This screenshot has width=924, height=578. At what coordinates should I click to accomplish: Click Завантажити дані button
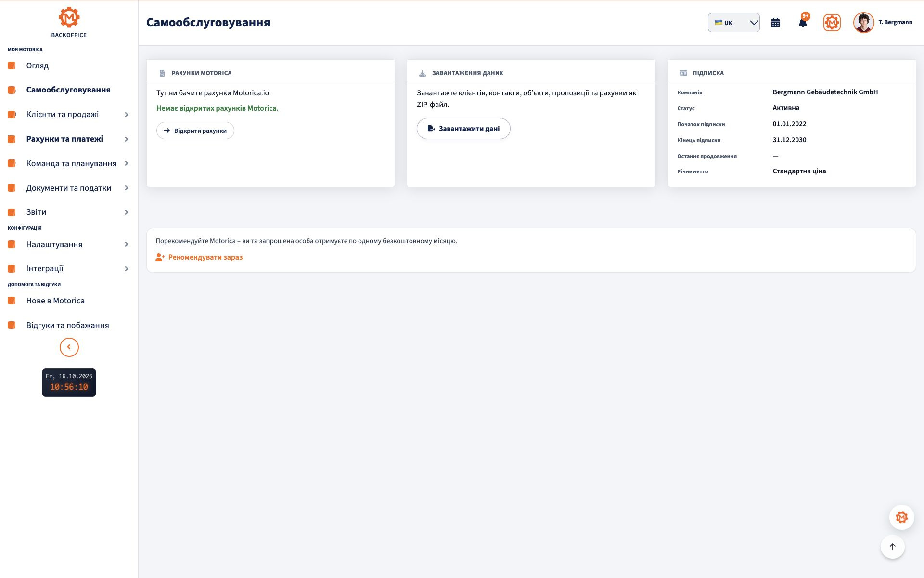tap(463, 129)
